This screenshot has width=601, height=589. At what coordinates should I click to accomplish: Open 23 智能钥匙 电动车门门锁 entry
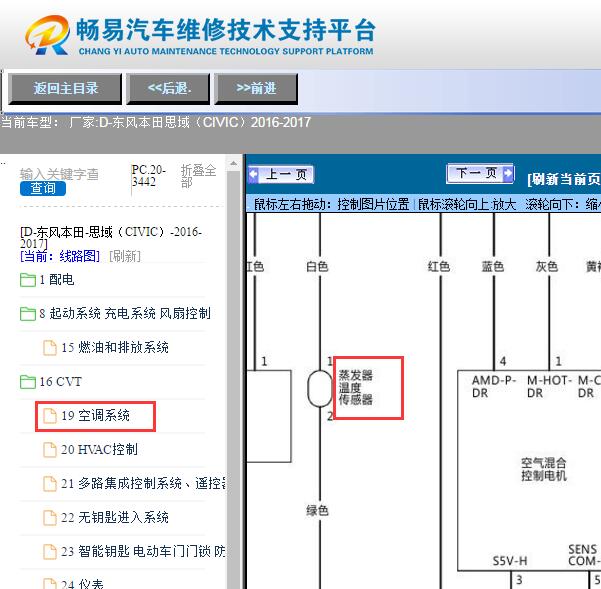143,552
